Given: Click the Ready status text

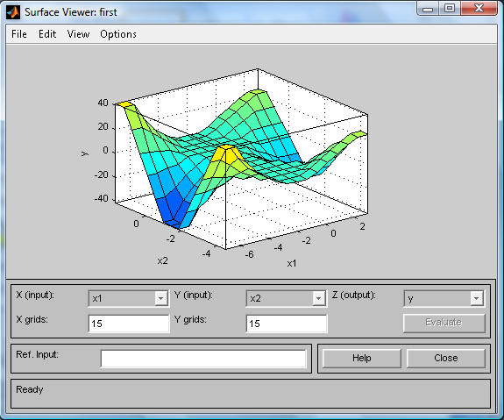Looking at the screenshot, I should (30, 389).
